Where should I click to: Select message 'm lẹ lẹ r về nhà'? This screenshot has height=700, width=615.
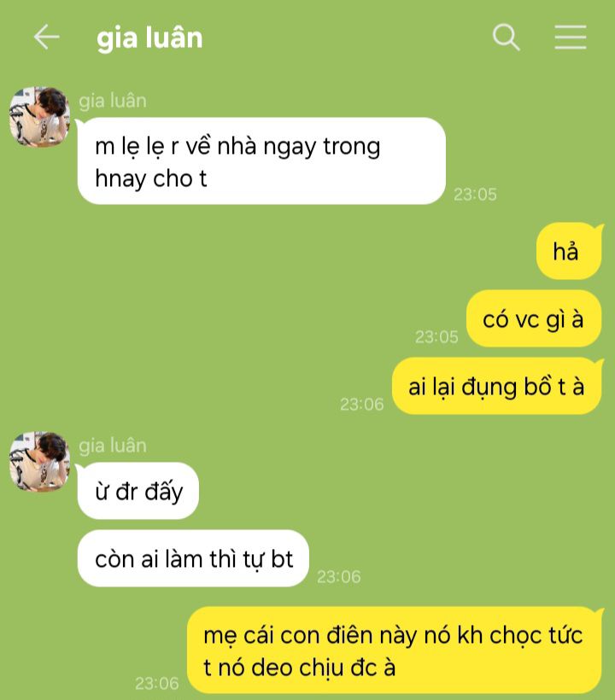(x=261, y=160)
